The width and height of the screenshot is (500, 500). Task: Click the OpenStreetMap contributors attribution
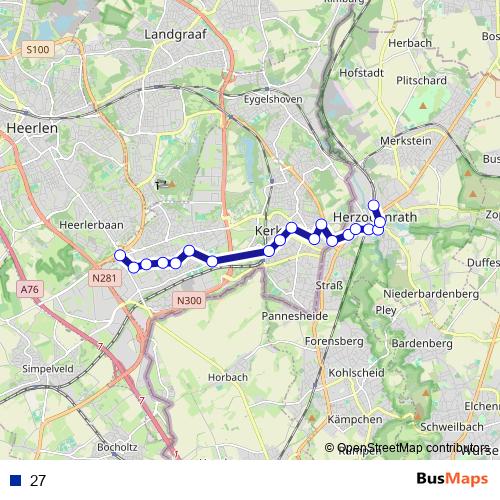coord(407,447)
